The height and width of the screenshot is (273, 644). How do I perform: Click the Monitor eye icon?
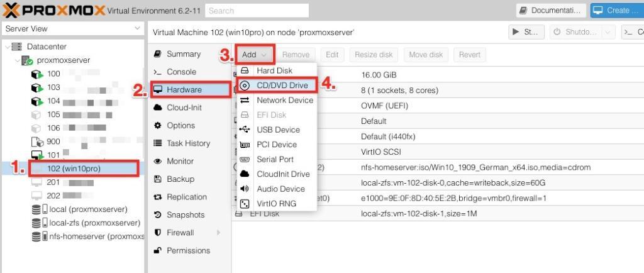coord(157,161)
